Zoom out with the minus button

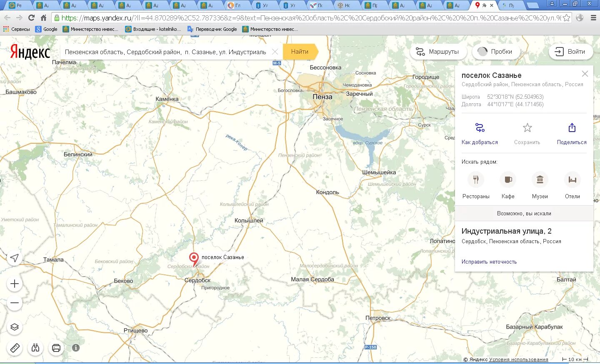(15, 303)
